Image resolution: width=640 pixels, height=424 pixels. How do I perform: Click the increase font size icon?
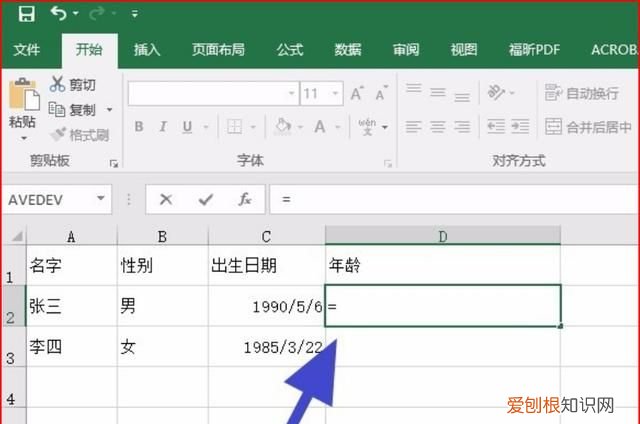coord(357,93)
